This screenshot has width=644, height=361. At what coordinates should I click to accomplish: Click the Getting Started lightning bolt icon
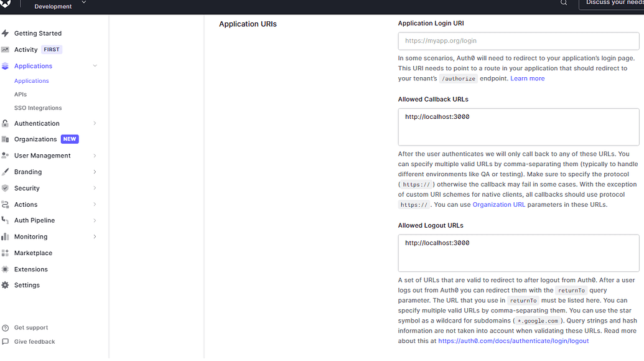[6, 34]
